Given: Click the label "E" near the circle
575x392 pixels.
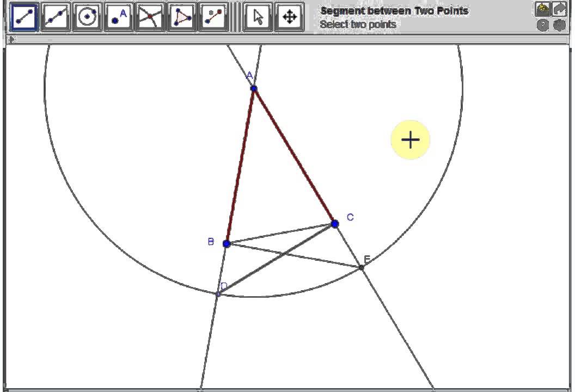Looking at the screenshot, I should click(366, 259).
